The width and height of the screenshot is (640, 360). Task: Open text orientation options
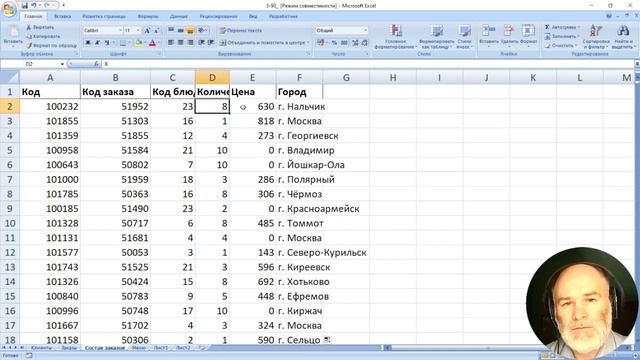pyautogui.click(x=202, y=30)
